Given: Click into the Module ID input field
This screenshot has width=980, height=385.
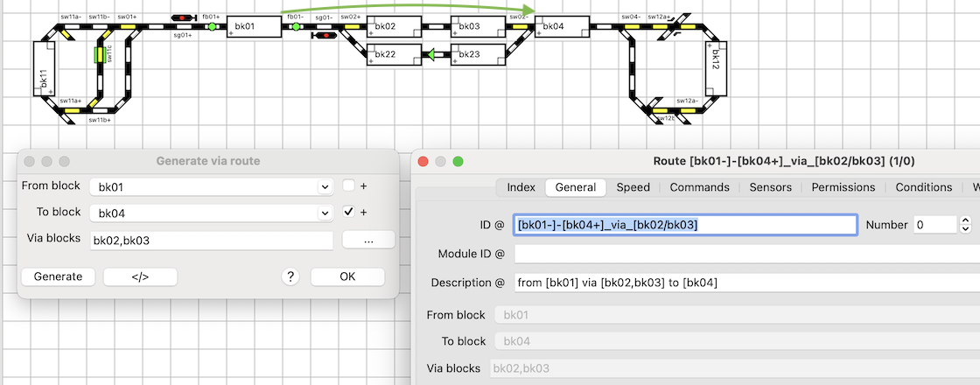Looking at the screenshot, I should pyautogui.click(x=744, y=254).
